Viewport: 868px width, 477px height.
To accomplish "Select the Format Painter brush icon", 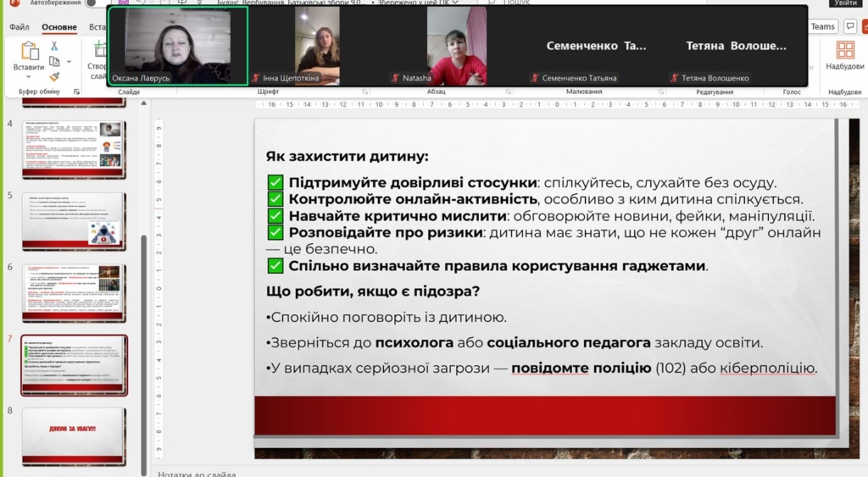I will [54, 76].
